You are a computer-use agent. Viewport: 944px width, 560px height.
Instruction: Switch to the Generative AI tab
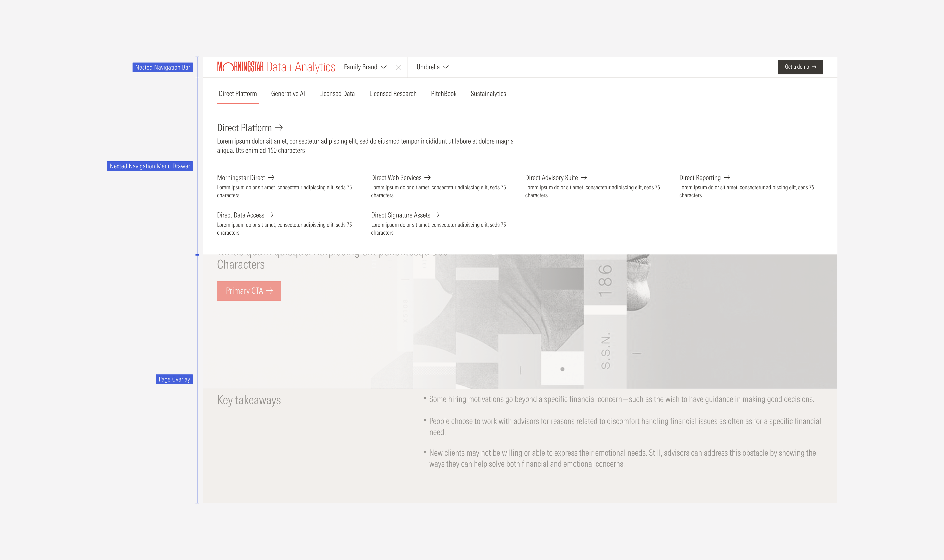pyautogui.click(x=288, y=94)
